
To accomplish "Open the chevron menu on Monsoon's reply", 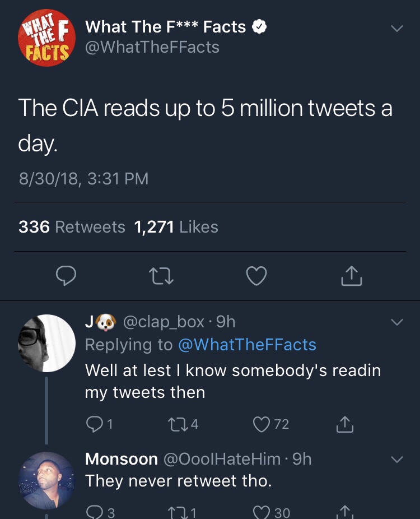I will 396,460.
